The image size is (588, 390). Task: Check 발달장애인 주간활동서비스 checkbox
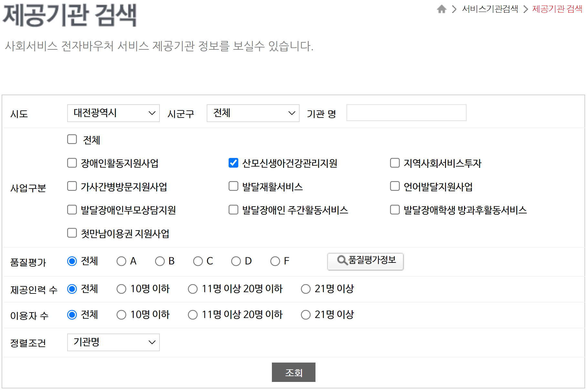coord(233,210)
